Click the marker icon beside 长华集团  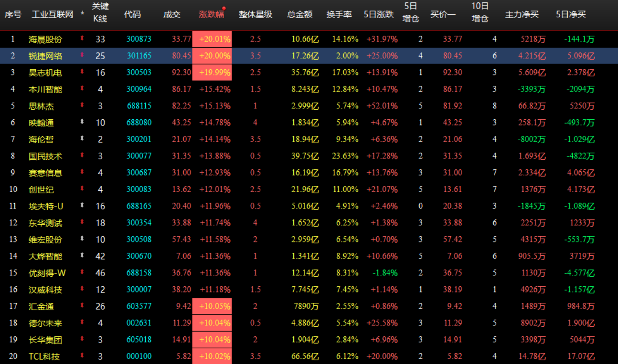(x=82, y=339)
